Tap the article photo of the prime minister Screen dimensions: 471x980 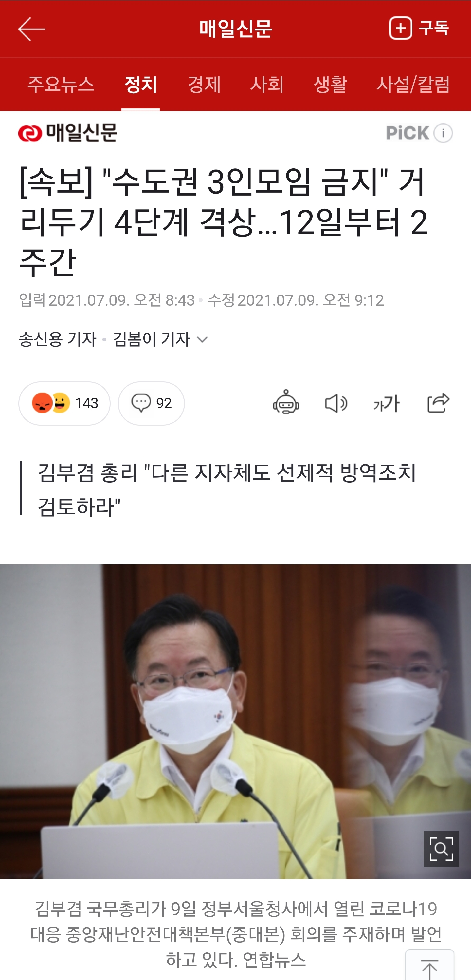point(235,721)
